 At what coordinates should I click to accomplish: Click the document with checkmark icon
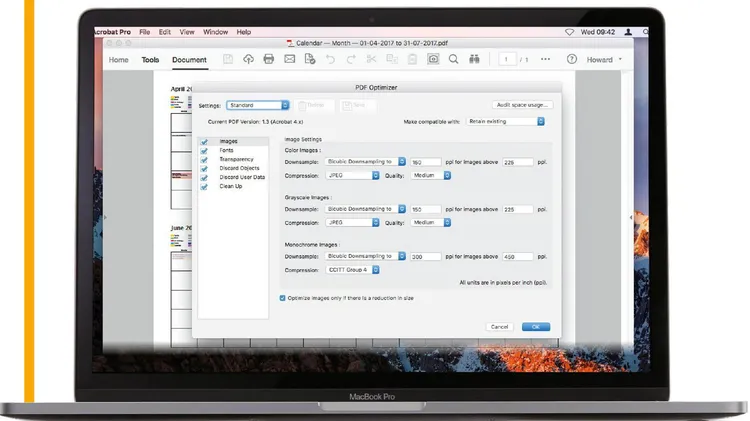tap(310, 59)
